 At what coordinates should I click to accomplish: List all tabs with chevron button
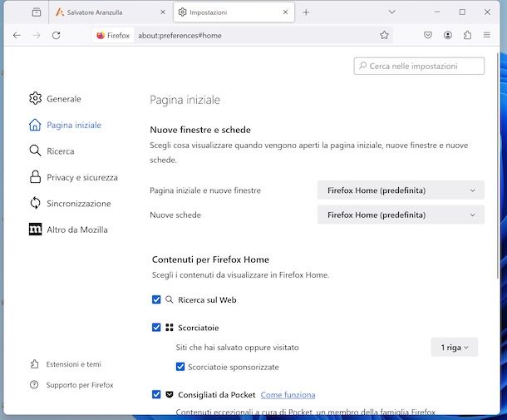(392, 12)
